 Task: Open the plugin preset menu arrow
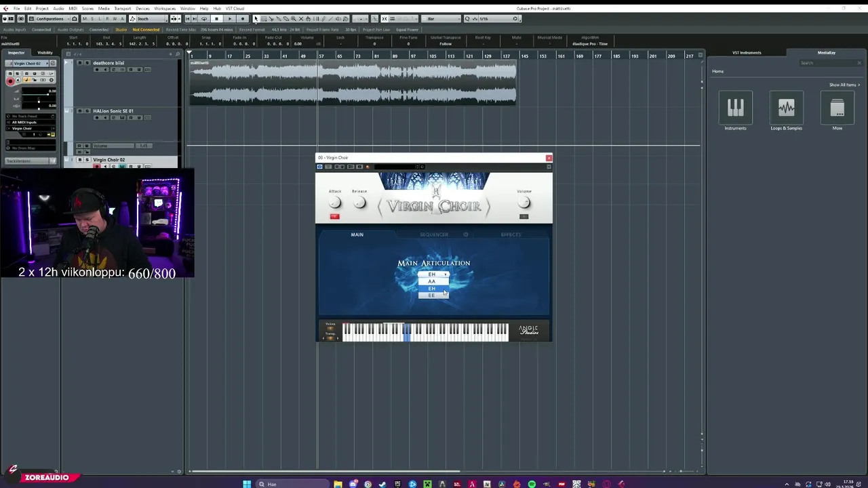click(548, 167)
